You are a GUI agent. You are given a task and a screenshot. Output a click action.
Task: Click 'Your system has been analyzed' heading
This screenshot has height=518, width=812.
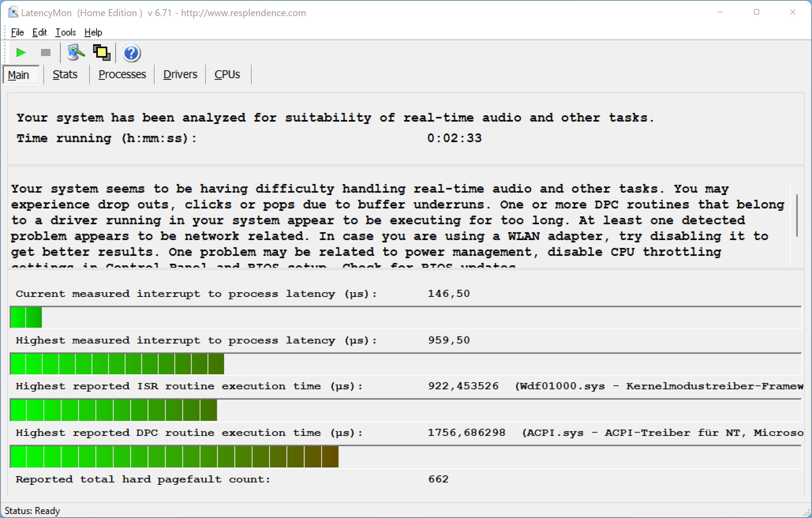tap(335, 117)
